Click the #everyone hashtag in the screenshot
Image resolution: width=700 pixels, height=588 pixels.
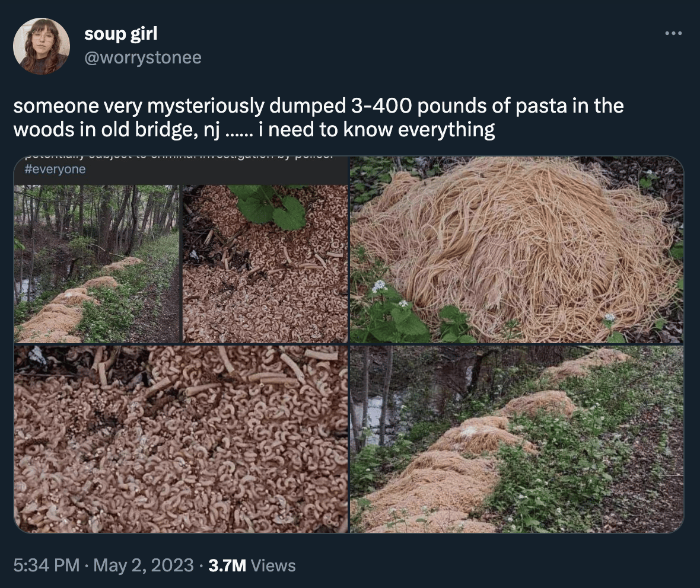tap(55, 169)
